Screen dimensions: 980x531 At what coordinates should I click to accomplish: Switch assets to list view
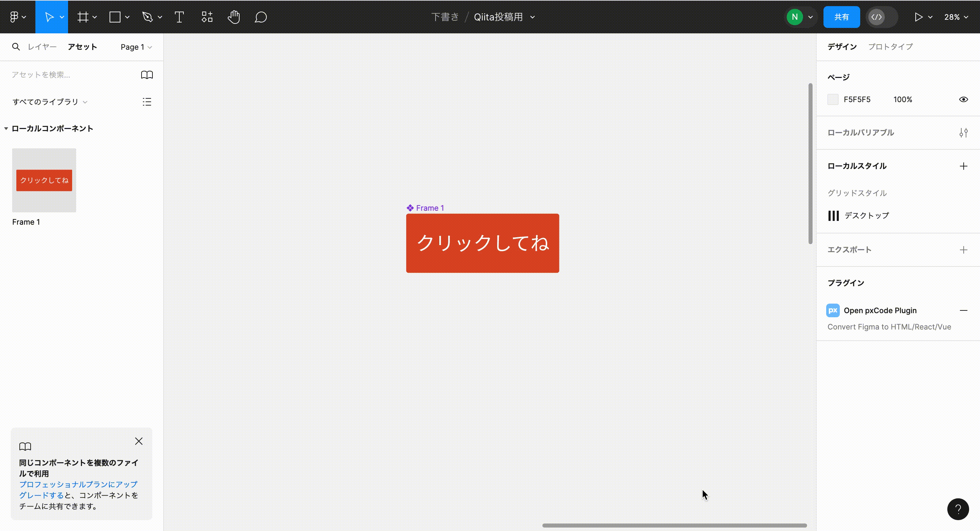pyautogui.click(x=146, y=102)
